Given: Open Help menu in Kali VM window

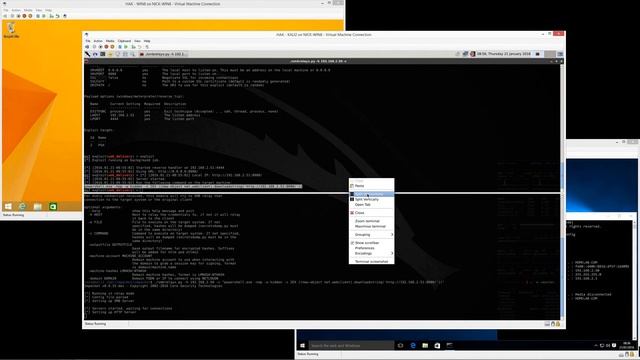Looking at the screenshot, I should pyautogui.click(x=147, y=41).
